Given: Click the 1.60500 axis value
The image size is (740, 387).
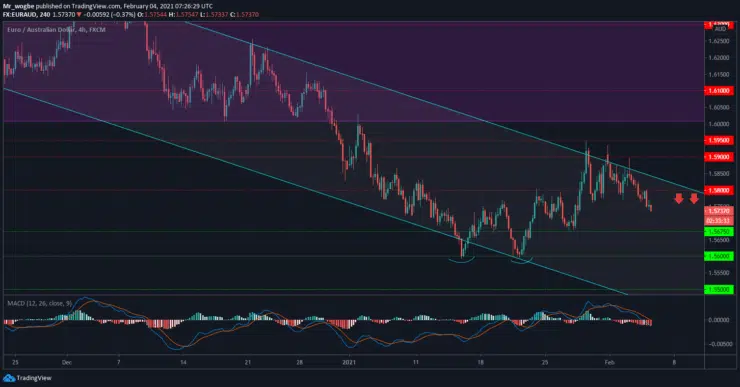Looking at the screenshot, I should pos(718,107).
